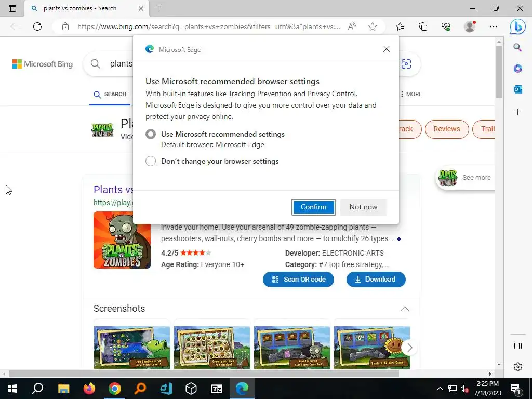The height and width of the screenshot is (399, 532).
Task: Open the Zen garden screenshot thumbnail
Action: pyautogui.click(x=212, y=348)
